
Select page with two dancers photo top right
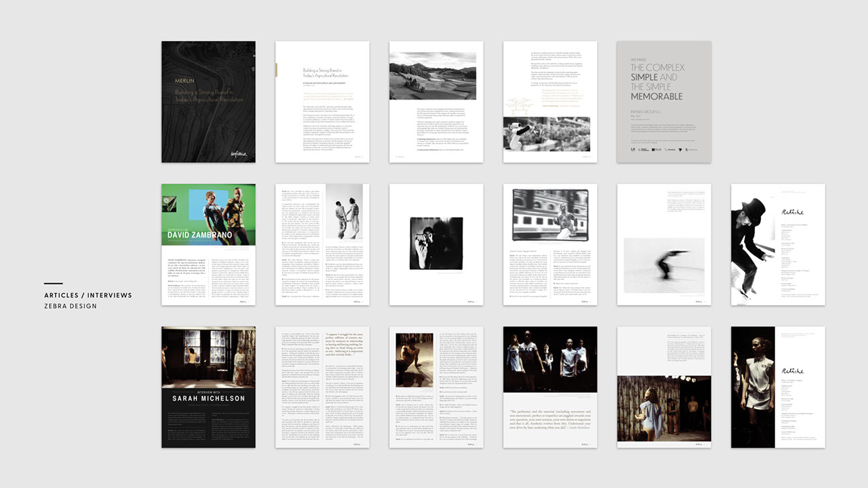[322, 245]
